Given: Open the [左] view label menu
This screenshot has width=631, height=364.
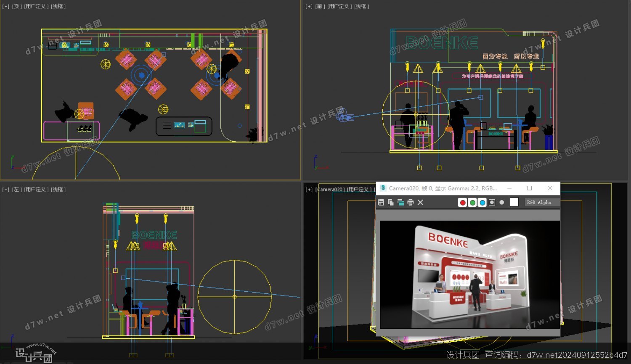Looking at the screenshot, I should 17,190.
